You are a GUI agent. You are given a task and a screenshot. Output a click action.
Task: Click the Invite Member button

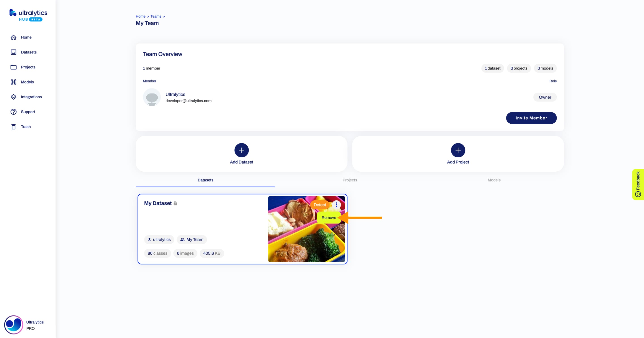[x=531, y=118]
